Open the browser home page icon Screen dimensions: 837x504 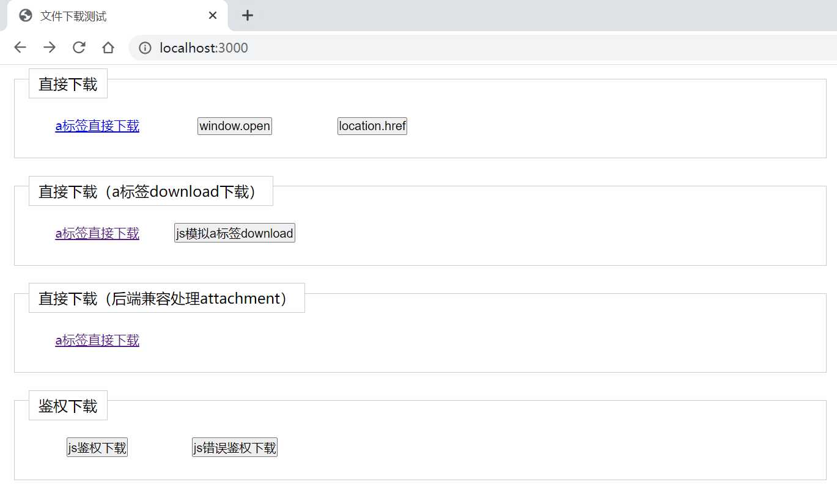pyautogui.click(x=108, y=48)
